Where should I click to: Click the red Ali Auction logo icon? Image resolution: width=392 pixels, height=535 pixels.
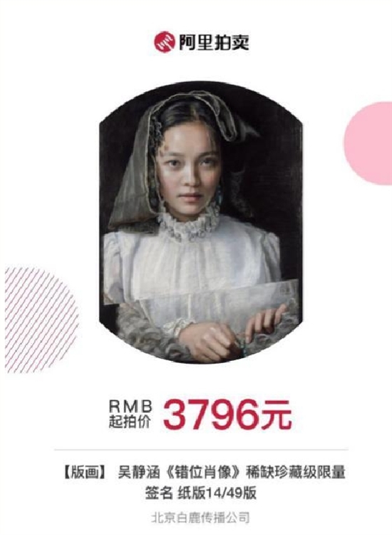click(x=165, y=41)
